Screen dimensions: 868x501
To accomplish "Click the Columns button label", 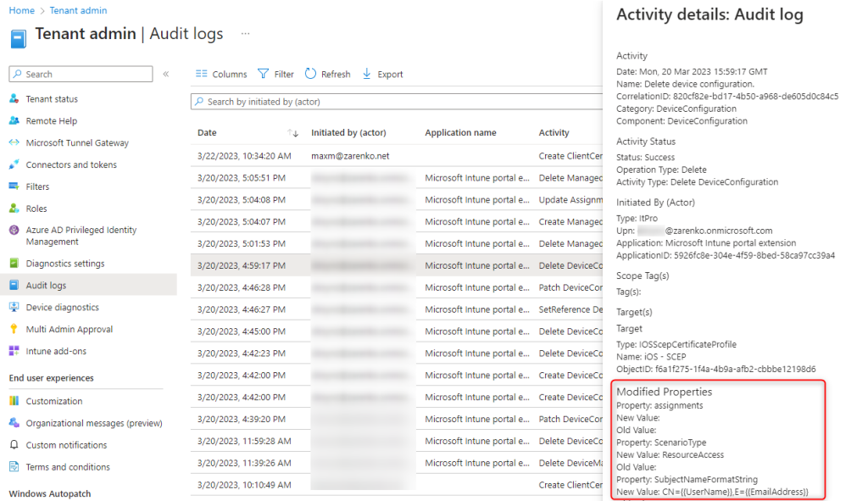I will click(x=230, y=75).
